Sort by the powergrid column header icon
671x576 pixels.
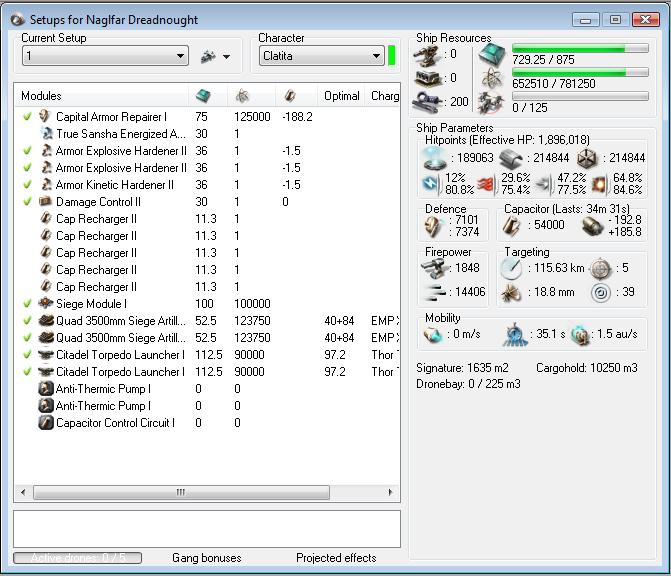(243, 96)
